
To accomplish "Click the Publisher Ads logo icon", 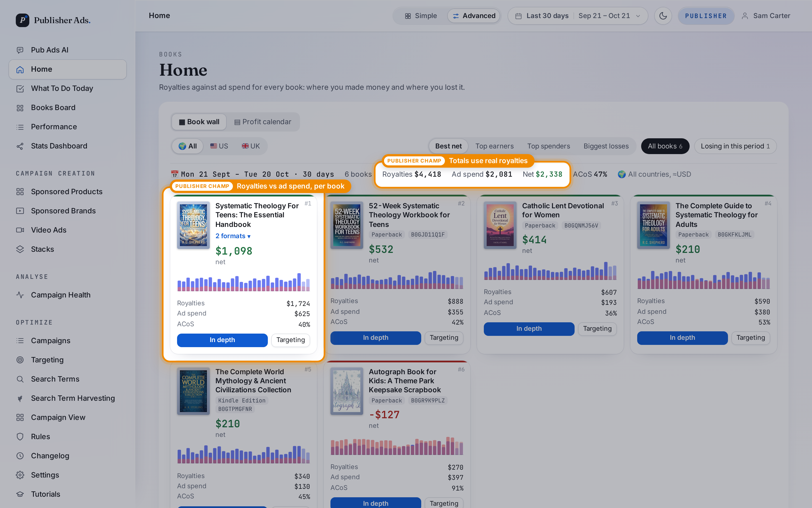I will pos(23,20).
